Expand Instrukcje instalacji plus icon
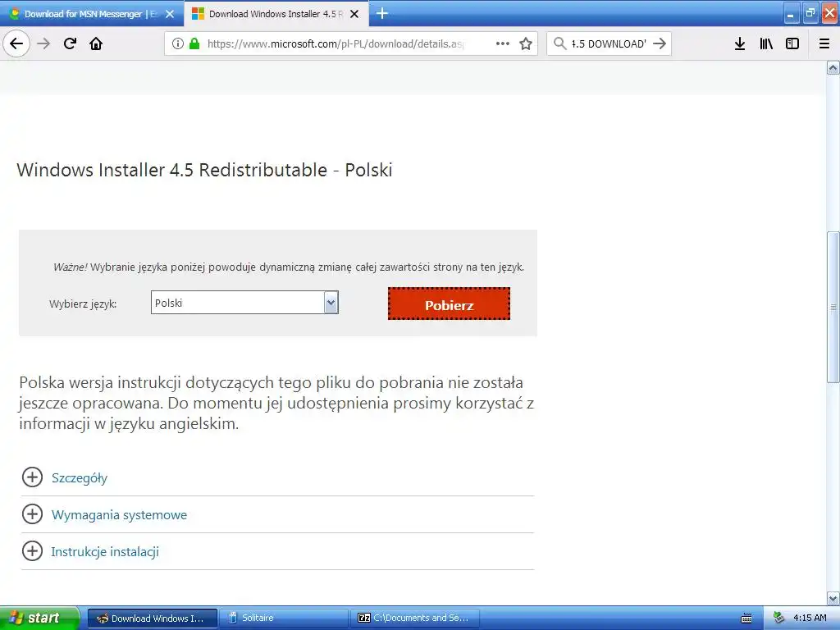Viewport: 840px width, 630px height. click(x=32, y=551)
